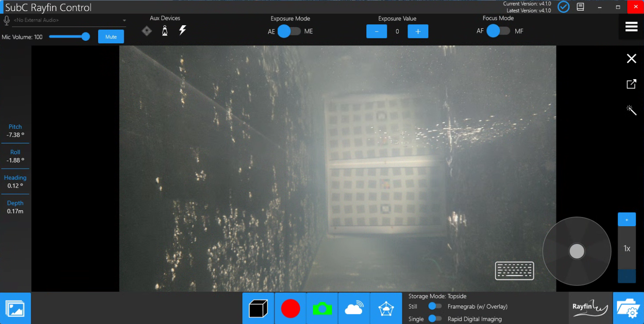Click the magic wand enhancement icon

click(631, 110)
